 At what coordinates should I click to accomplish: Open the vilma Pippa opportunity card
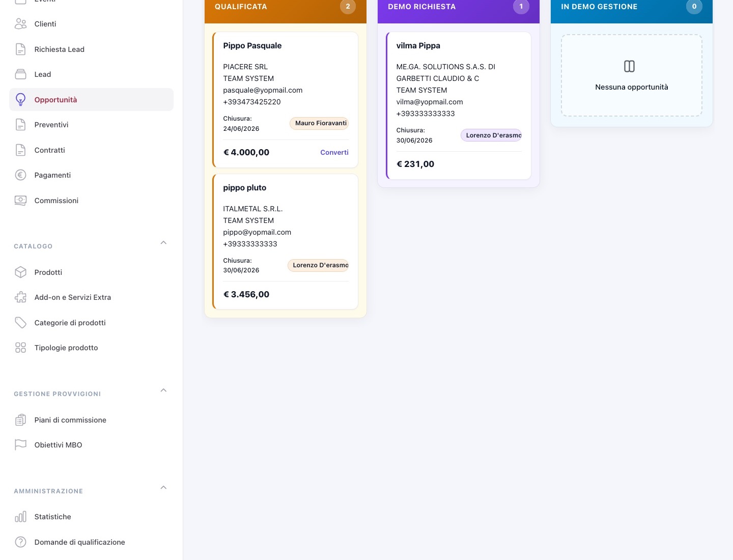point(459,106)
